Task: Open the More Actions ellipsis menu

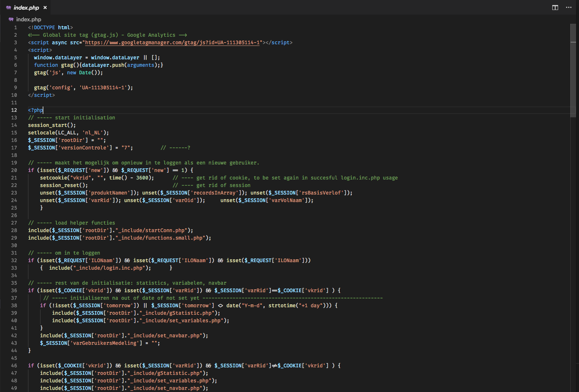Action: tap(569, 8)
